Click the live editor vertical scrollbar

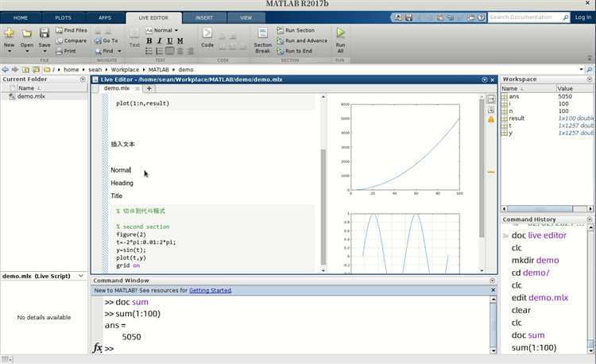coord(323,207)
